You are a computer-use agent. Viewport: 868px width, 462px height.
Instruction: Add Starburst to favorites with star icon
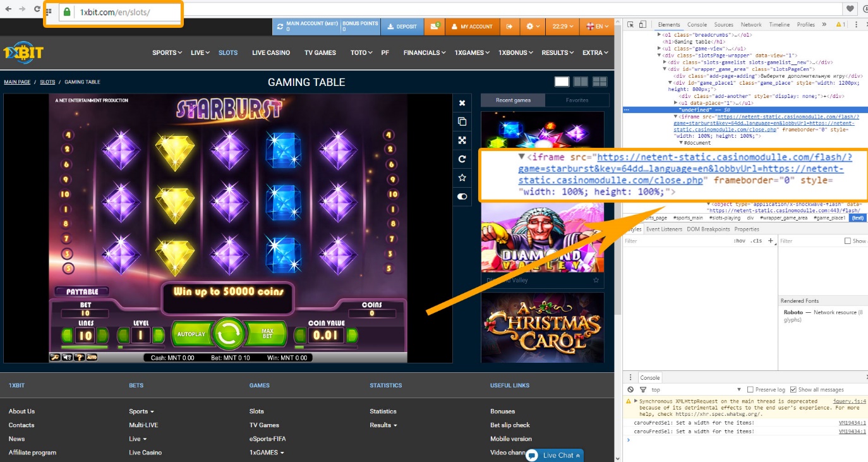coord(462,178)
